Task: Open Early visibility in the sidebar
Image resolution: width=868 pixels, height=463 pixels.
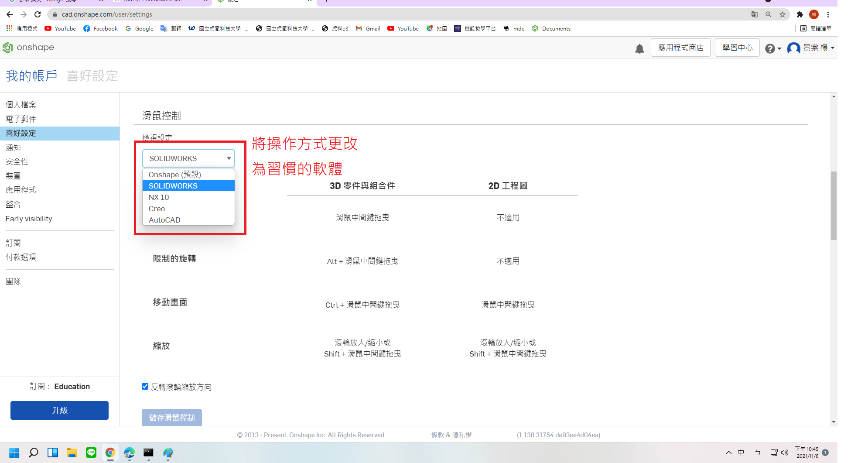Action: pyautogui.click(x=29, y=219)
